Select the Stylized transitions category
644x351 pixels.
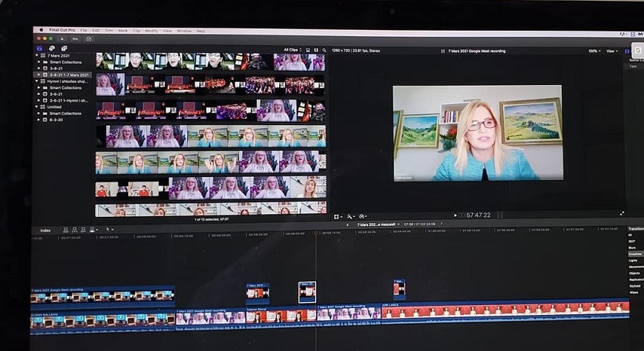pos(635,286)
